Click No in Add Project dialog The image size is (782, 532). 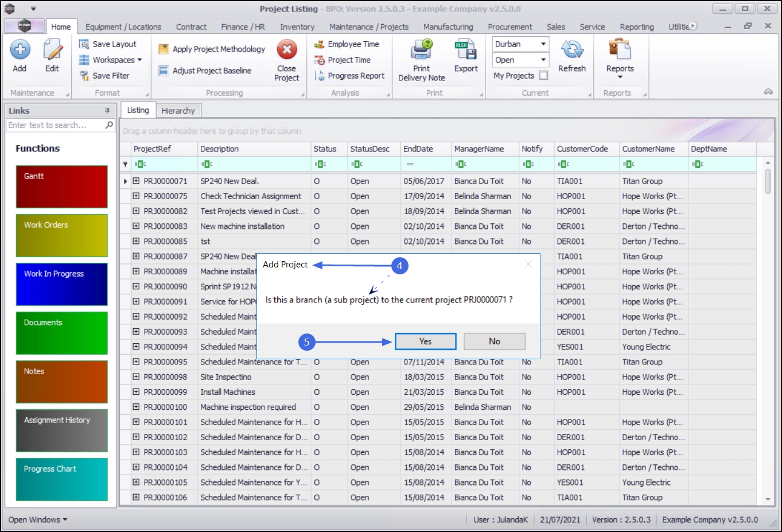[x=494, y=341]
